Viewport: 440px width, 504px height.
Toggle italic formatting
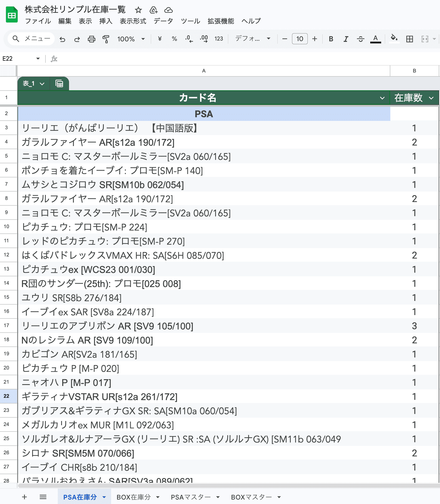346,39
